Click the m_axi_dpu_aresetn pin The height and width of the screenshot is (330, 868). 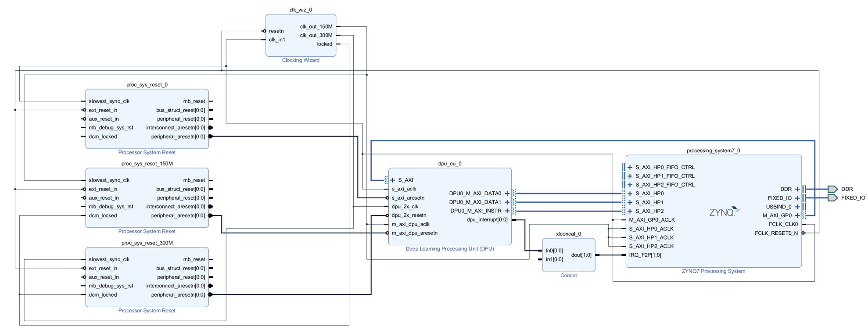(415, 233)
